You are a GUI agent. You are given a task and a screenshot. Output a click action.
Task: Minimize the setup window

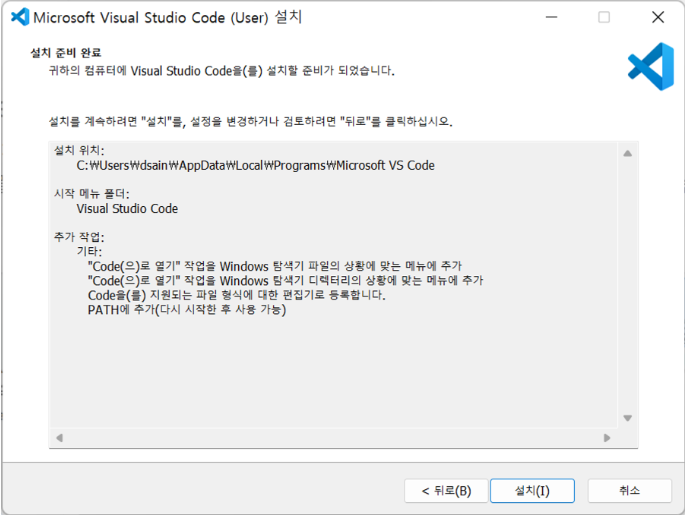551,17
